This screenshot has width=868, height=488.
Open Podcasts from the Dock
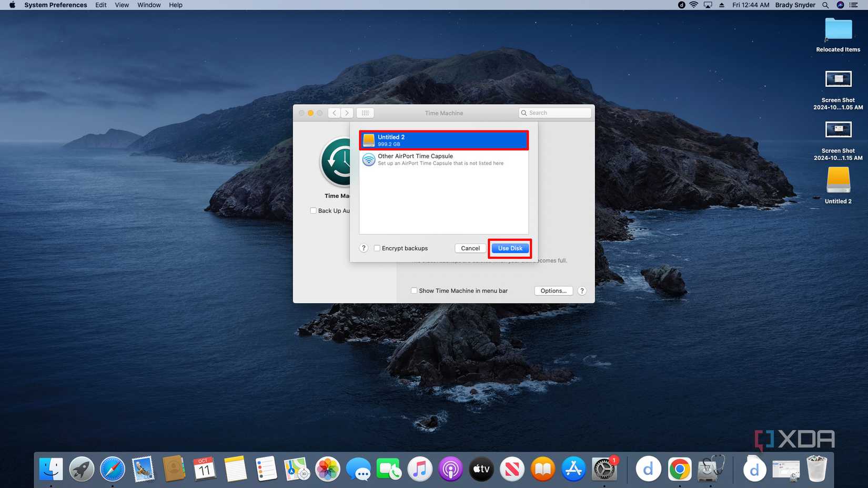coord(450,469)
